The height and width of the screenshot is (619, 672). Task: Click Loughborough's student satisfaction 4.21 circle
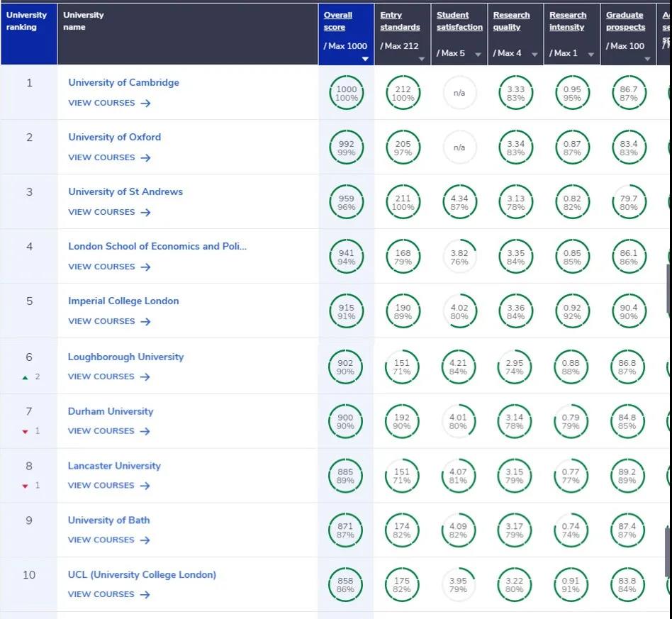click(x=459, y=367)
